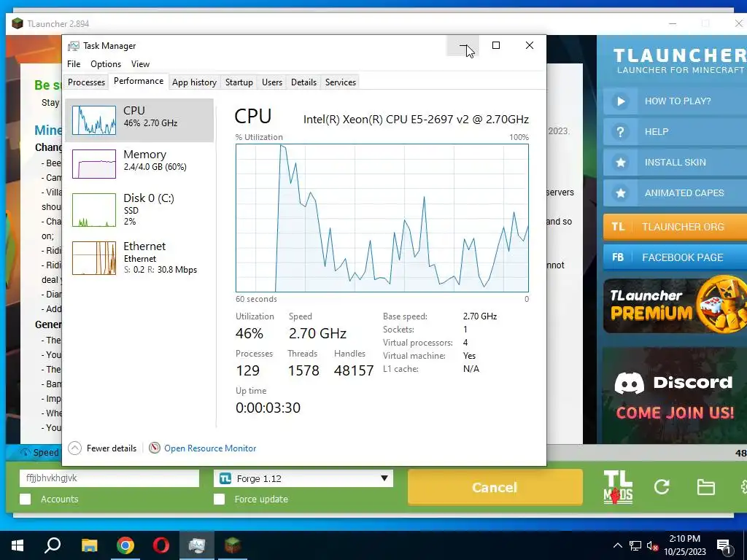This screenshot has height=560, width=747.
Task: Click the Task Manager taskbar icon
Action: [x=197, y=545]
